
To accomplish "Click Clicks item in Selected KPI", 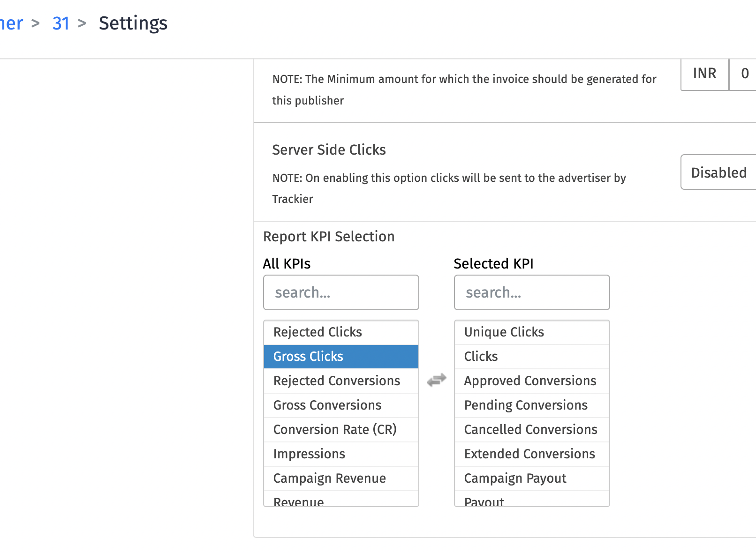I will coord(481,356).
